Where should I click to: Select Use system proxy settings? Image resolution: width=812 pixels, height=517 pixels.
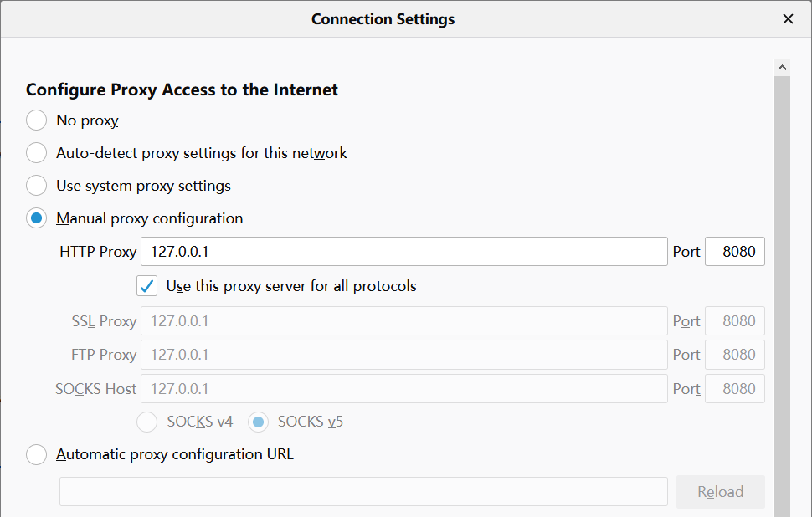[x=37, y=186]
